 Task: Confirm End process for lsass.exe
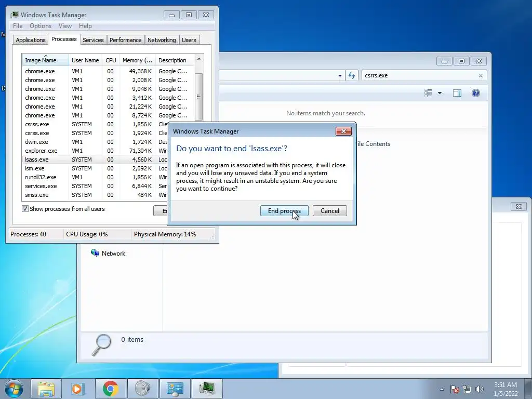[284, 211]
